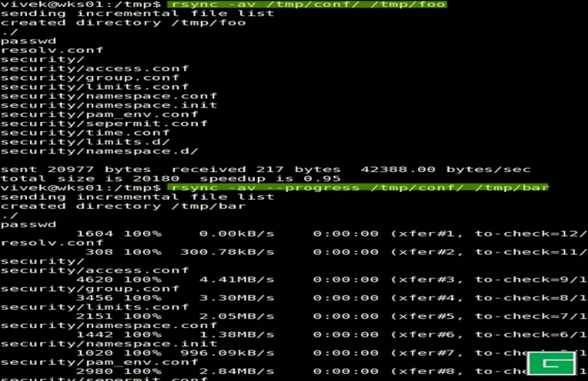
Task: Click the green G logo watermark
Action: click(x=551, y=363)
